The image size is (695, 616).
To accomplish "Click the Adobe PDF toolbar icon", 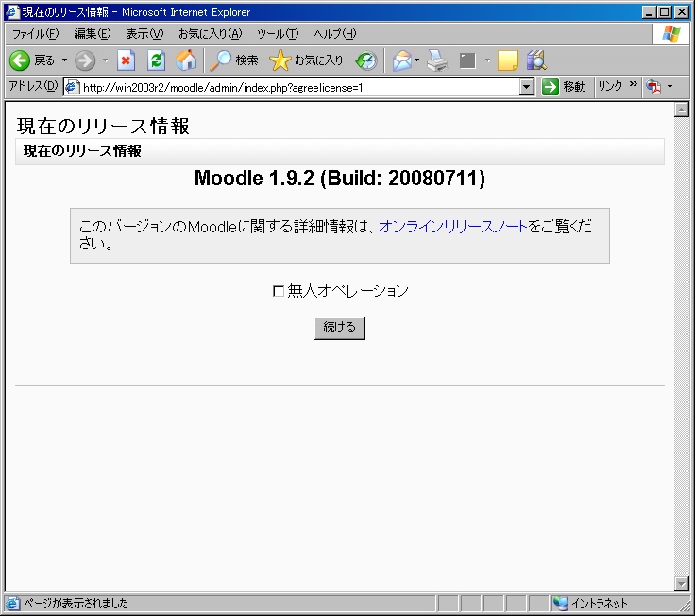I will coord(653,87).
